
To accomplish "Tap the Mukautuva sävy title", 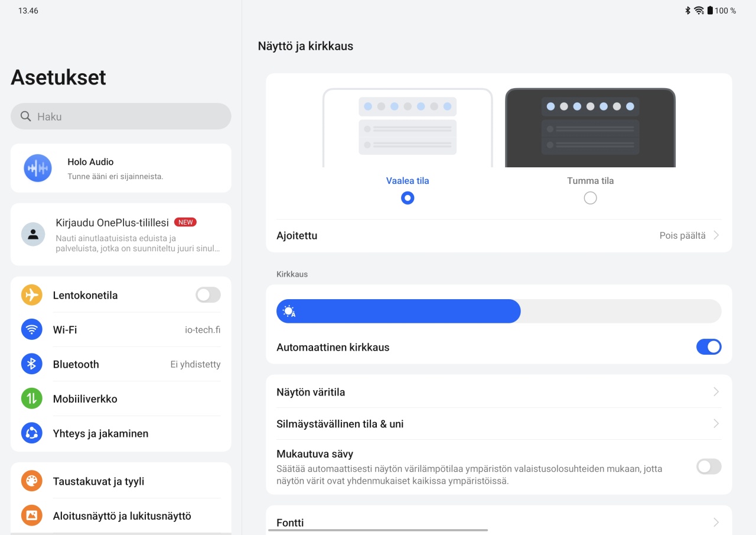I will pyautogui.click(x=315, y=454).
